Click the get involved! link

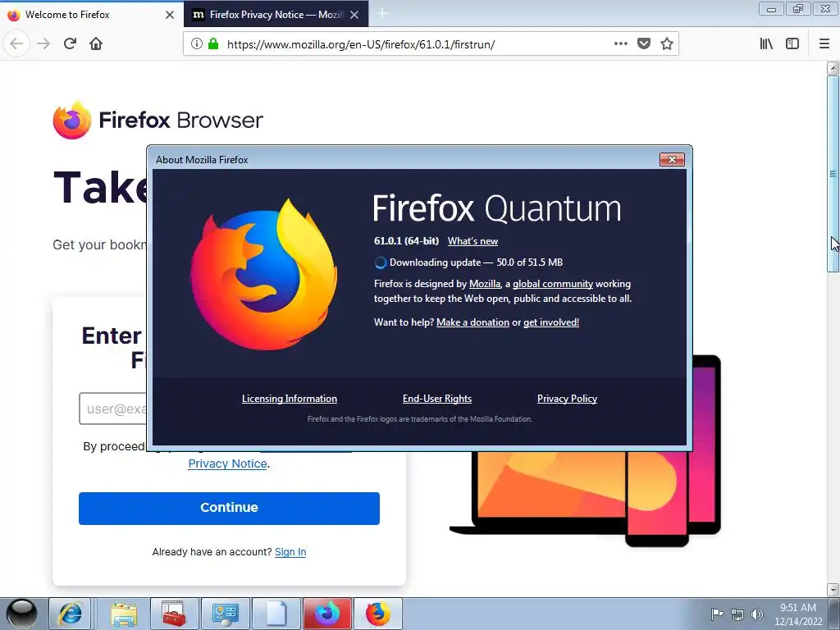coord(551,322)
